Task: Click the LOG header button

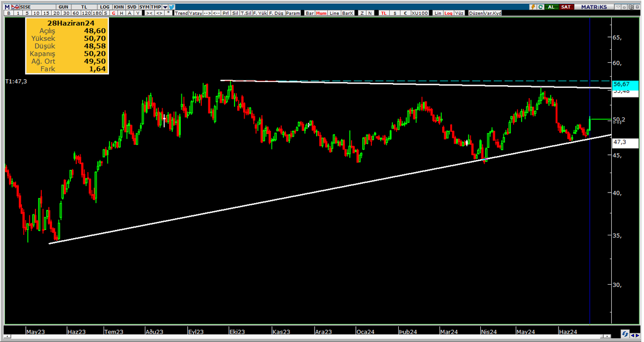Action: click(105, 7)
